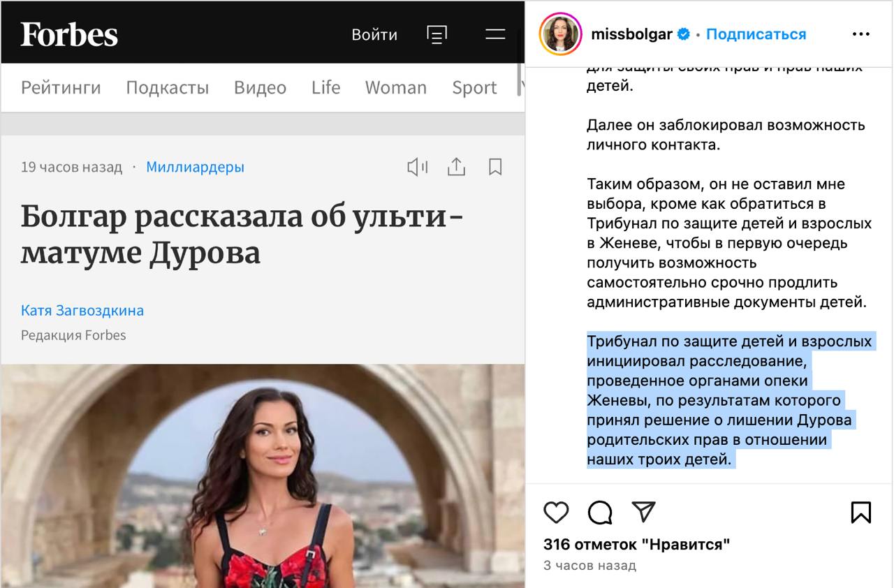894x588 pixels.
Task: Save the Instagram post to collection
Action: click(x=860, y=513)
